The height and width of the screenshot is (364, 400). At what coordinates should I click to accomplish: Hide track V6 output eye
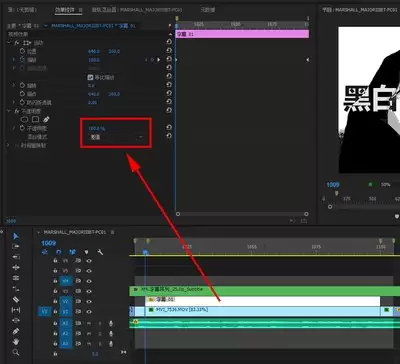(x=89, y=261)
